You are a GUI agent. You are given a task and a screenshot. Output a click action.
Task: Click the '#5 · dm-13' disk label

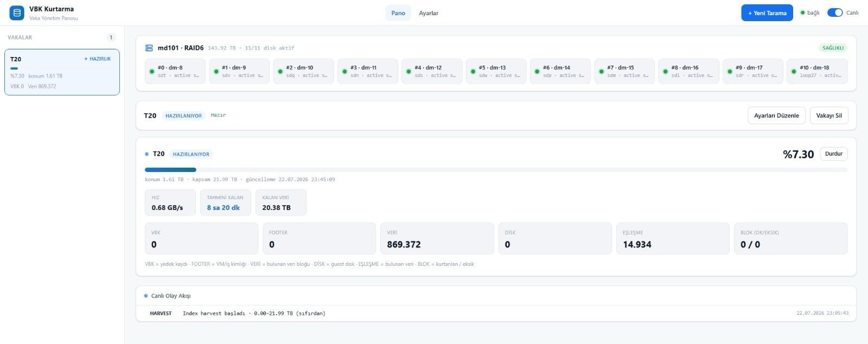(492, 68)
